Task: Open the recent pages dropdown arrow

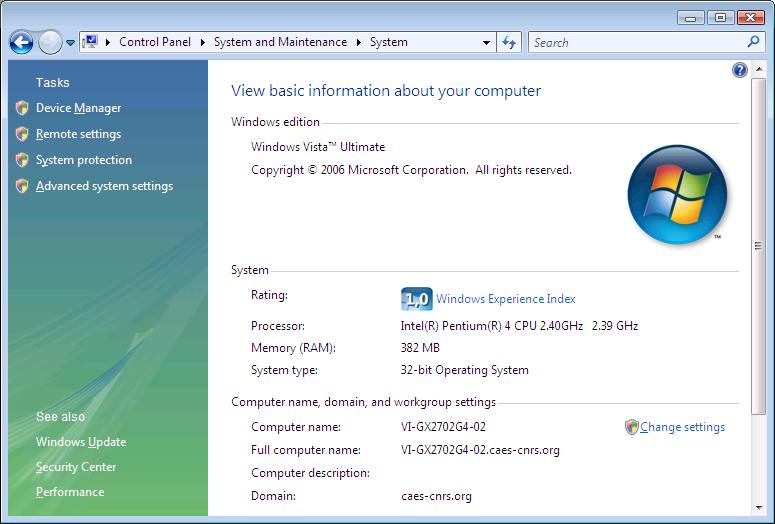Action: (70, 43)
